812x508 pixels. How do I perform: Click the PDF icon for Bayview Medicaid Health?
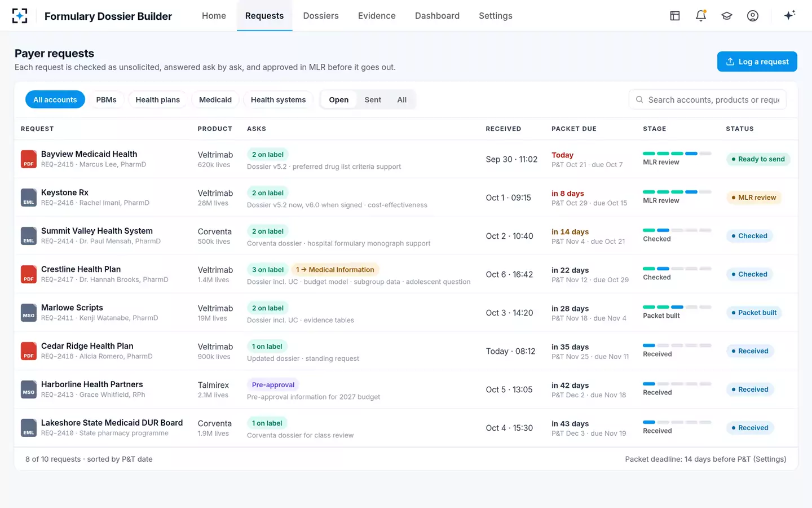click(x=29, y=159)
